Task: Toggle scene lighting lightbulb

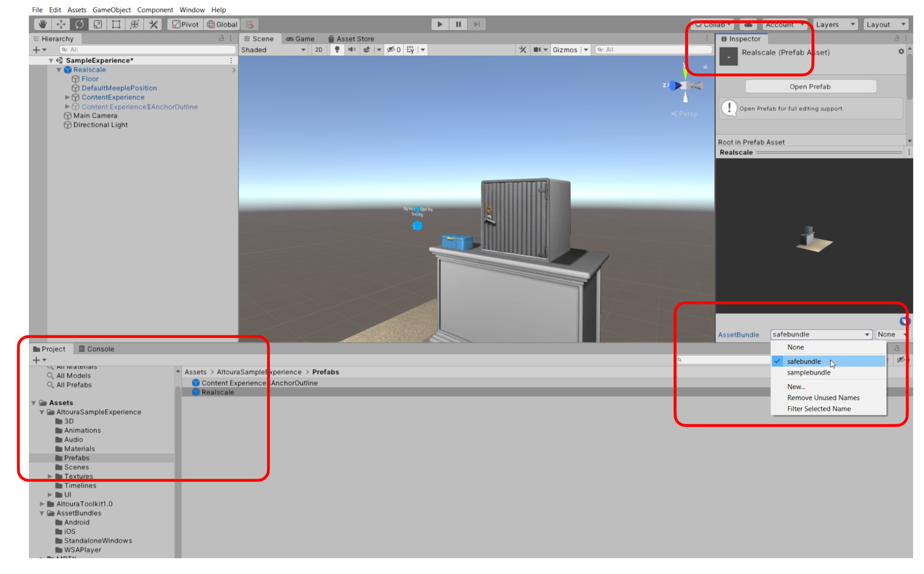Action: (337, 50)
